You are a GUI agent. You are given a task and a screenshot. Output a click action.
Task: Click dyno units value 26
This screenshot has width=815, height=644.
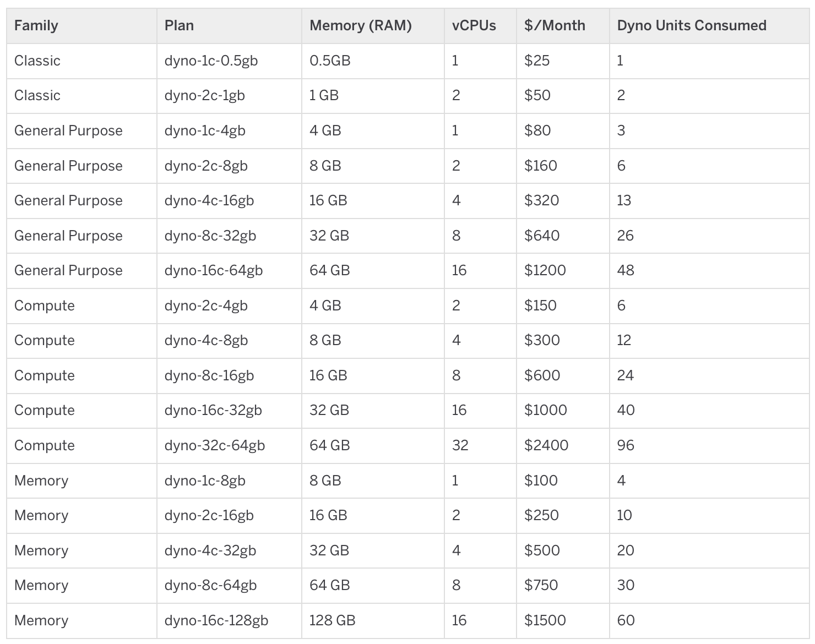click(626, 236)
